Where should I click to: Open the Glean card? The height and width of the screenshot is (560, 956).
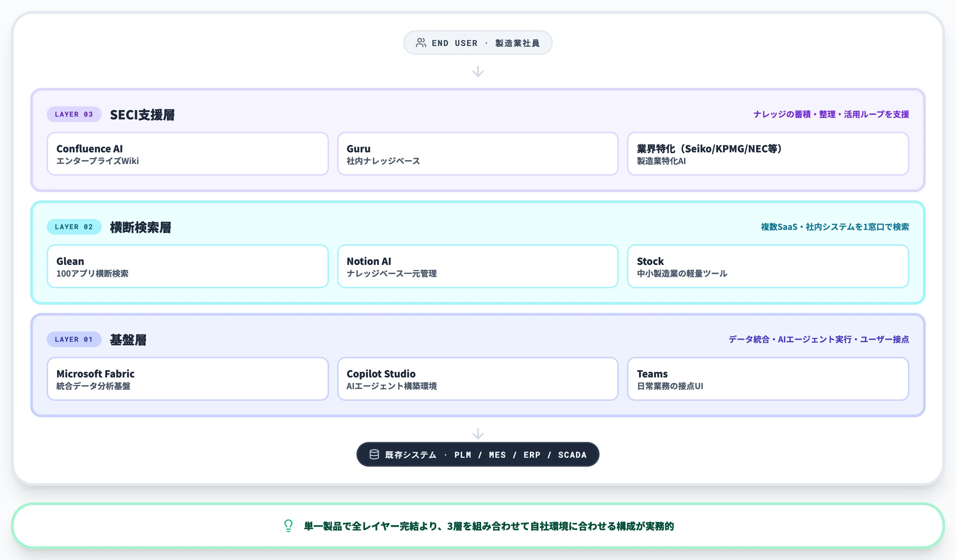pos(188,266)
